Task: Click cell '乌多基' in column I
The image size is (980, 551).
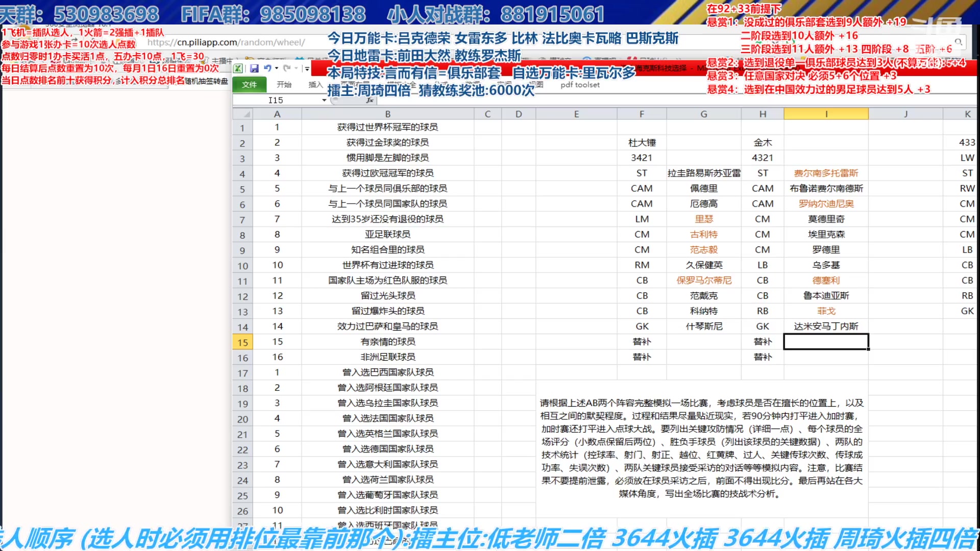Action: pos(826,265)
